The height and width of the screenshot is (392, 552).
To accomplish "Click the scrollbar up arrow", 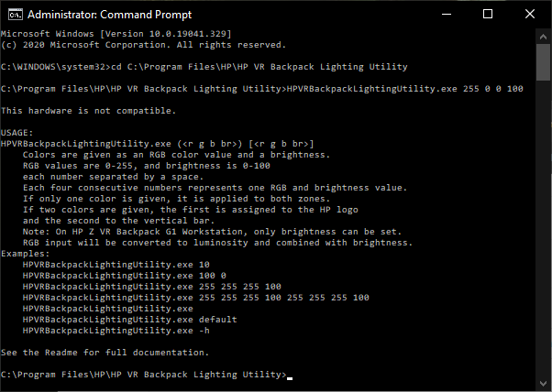I will tap(544, 37).
